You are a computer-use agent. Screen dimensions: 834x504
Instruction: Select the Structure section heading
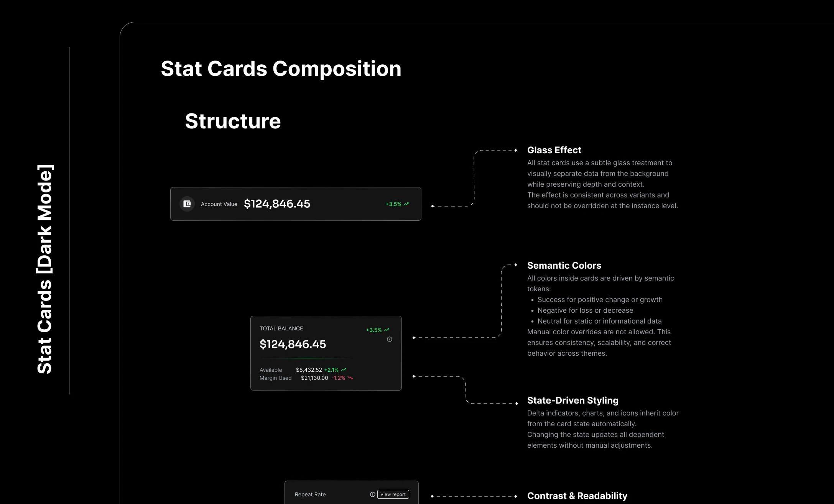tap(232, 121)
